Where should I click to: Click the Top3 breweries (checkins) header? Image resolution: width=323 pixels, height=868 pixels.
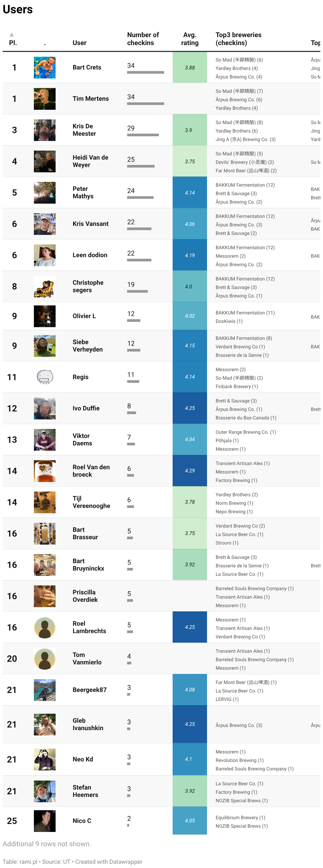239,39
